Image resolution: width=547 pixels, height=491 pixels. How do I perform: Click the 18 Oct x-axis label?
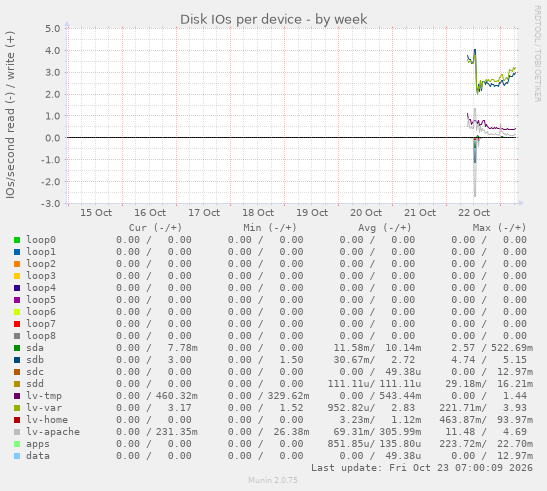tap(258, 213)
